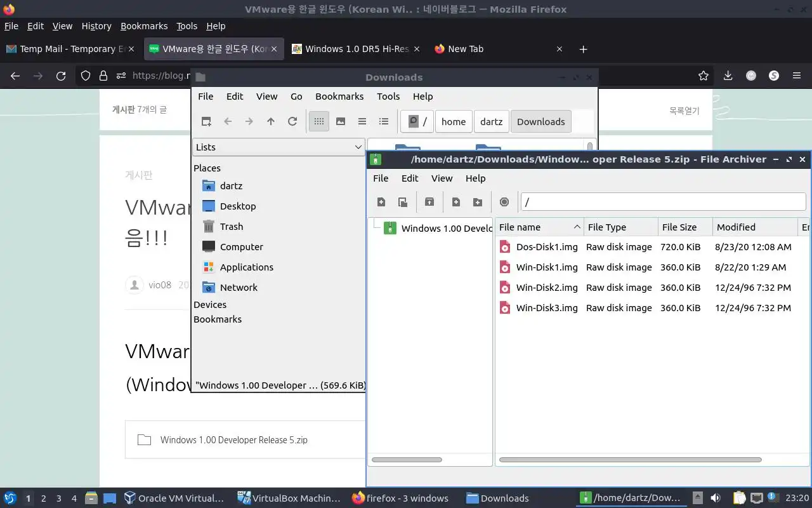Image resolution: width=812 pixels, height=508 pixels.
Task: Open the Lists side pane dropdown
Action: 278,147
